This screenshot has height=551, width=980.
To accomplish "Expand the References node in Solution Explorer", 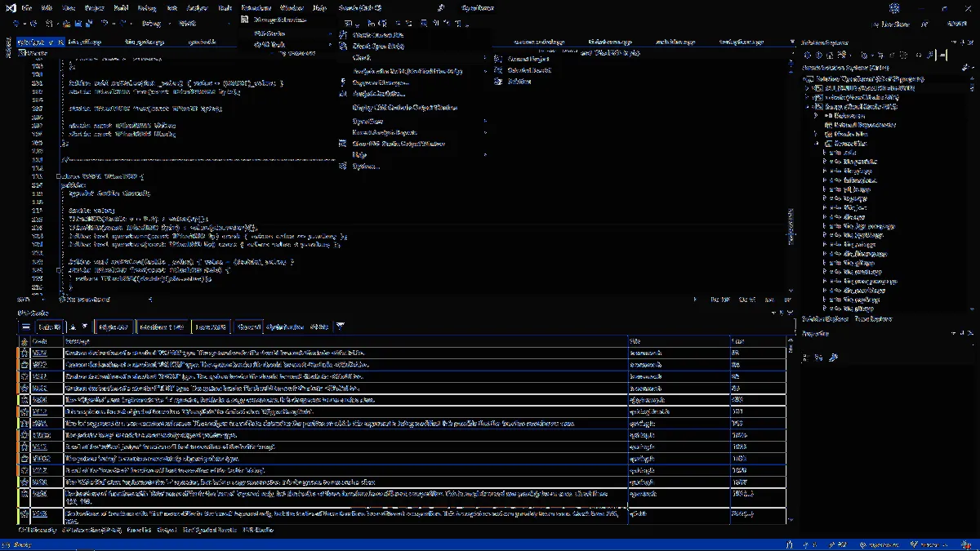I will (x=816, y=116).
